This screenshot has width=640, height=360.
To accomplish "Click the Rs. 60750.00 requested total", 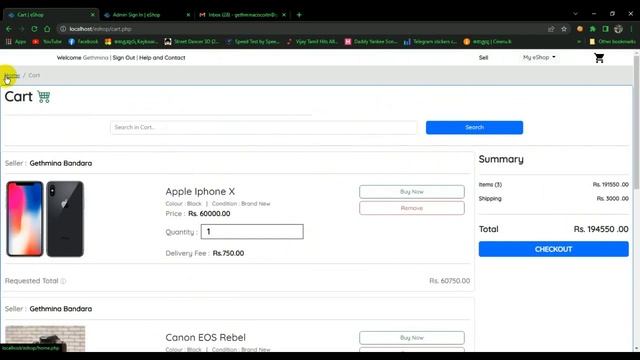I will [x=449, y=281].
